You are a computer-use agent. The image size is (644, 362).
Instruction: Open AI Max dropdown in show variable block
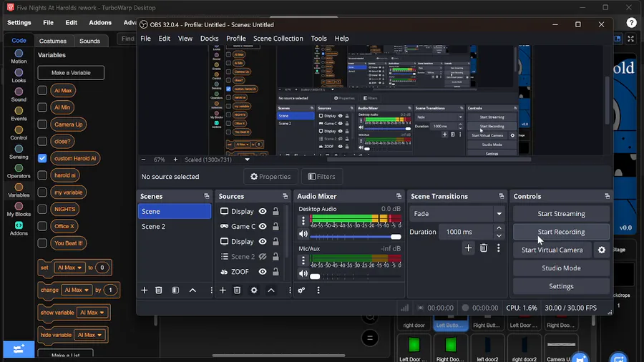92,313
